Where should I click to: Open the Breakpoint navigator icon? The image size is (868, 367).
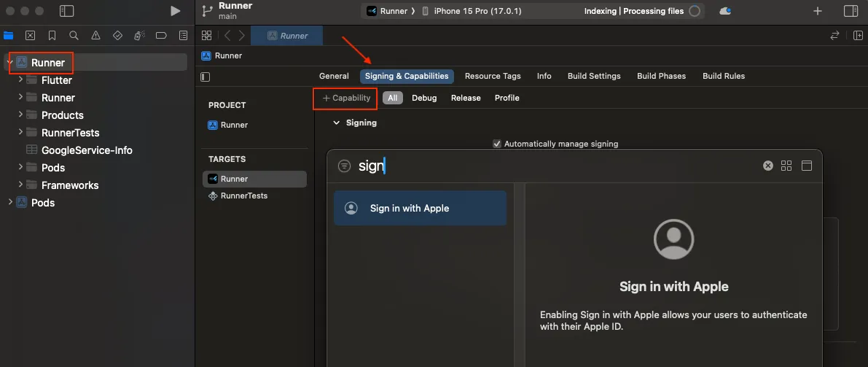(x=161, y=36)
